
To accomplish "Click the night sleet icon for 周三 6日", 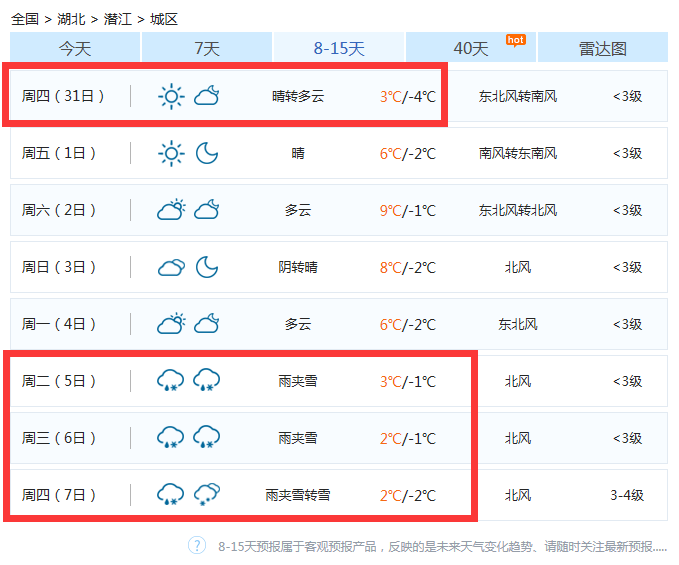I will tap(207, 437).
